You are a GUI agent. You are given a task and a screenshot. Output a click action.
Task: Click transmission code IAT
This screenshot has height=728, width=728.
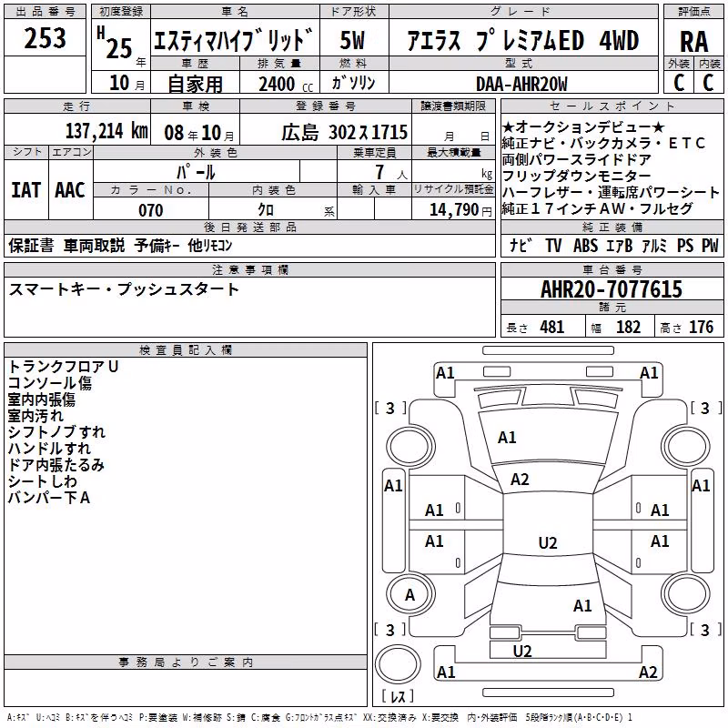coord(26,190)
